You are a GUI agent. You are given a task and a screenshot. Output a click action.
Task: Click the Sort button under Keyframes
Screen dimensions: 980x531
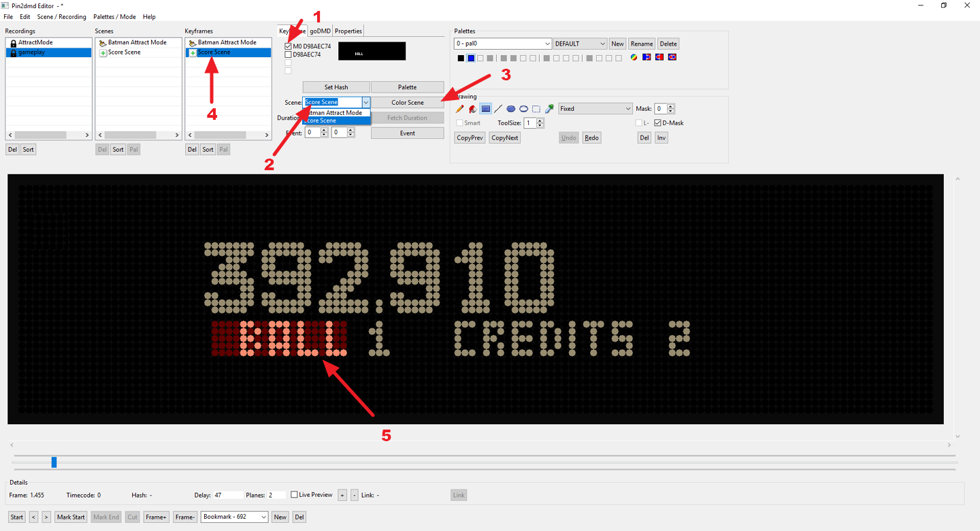coord(208,149)
